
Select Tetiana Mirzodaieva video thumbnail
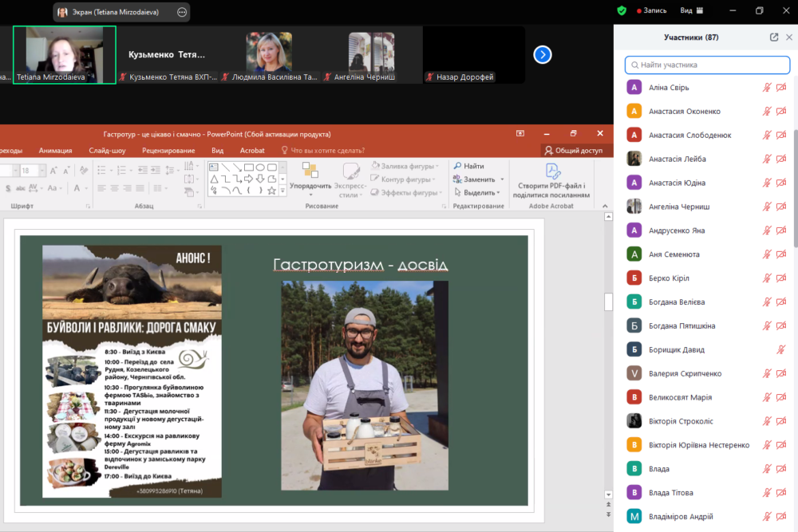tap(65, 55)
